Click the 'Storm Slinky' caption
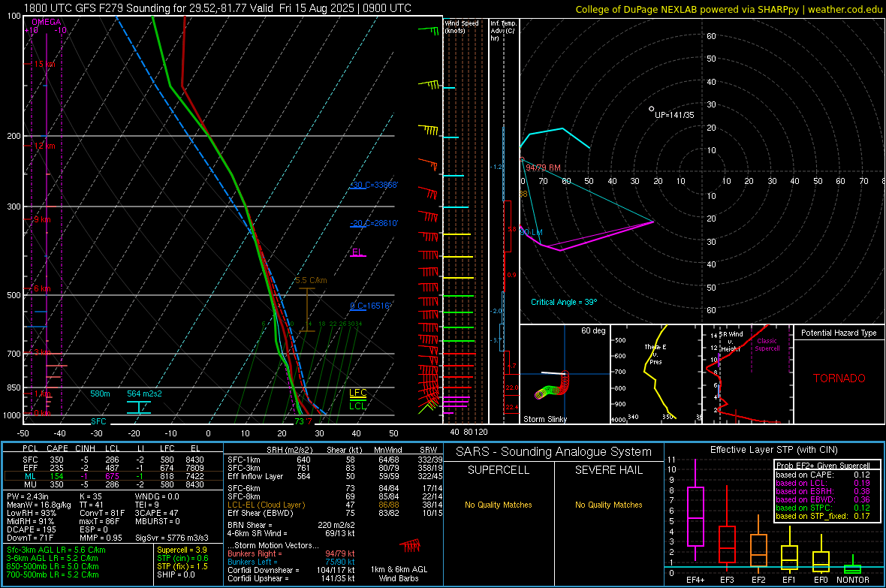The width and height of the screenshot is (886, 588). click(x=544, y=419)
